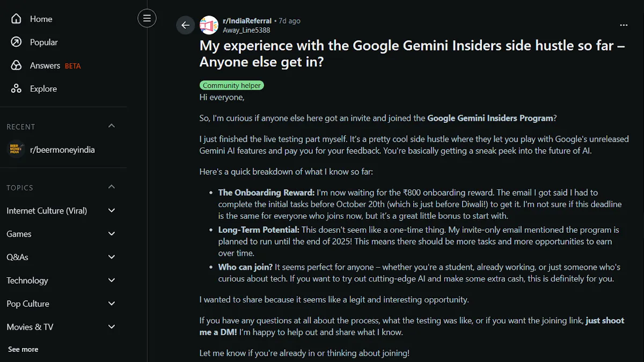Open the post overflow options menu
The image size is (644, 362).
pyautogui.click(x=624, y=25)
